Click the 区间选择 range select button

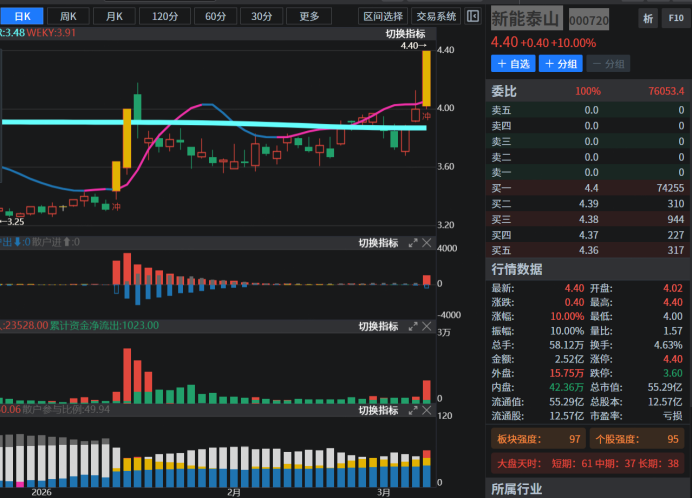pos(383,16)
